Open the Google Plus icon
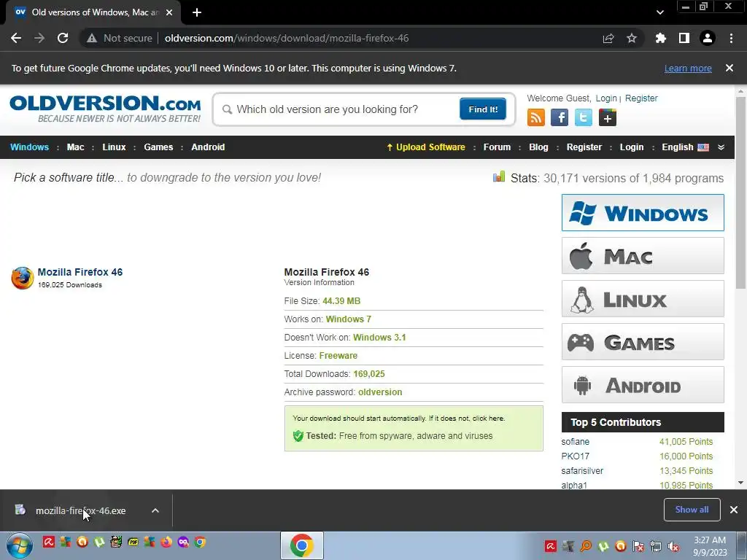The width and height of the screenshot is (747, 560). click(x=608, y=117)
